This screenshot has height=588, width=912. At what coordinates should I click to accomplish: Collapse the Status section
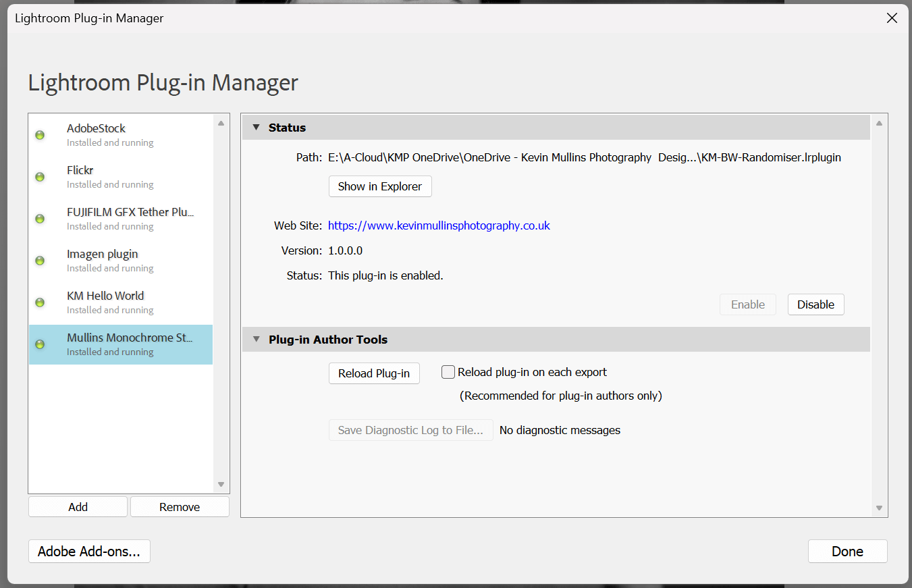pyautogui.click(x=257, y=127)
